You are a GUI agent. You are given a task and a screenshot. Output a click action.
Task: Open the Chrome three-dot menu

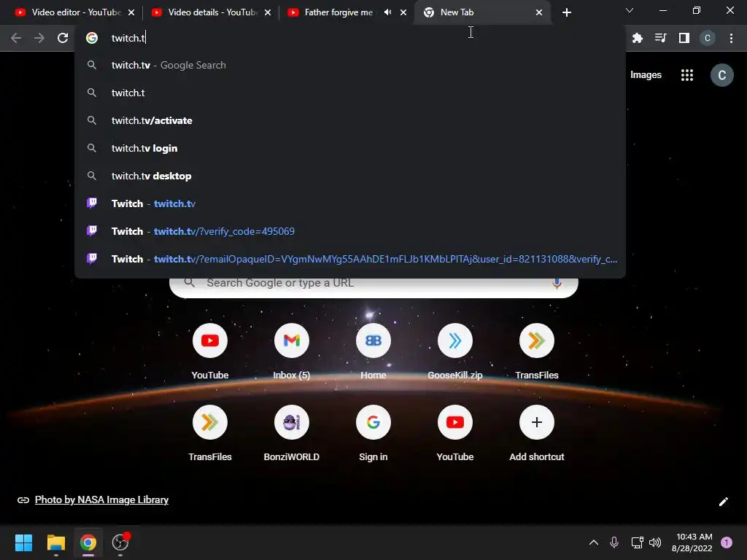click(x=731, y=38)
